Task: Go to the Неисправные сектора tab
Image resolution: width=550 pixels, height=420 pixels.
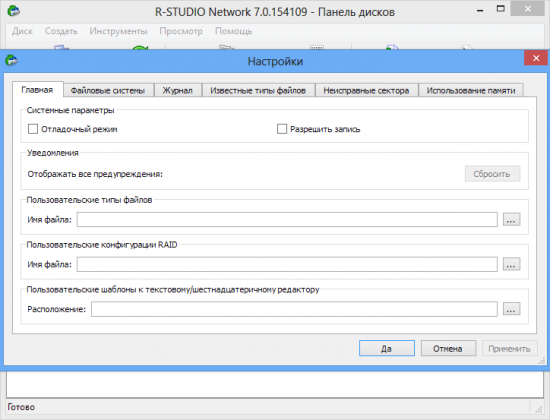Action: coord(367,91)
